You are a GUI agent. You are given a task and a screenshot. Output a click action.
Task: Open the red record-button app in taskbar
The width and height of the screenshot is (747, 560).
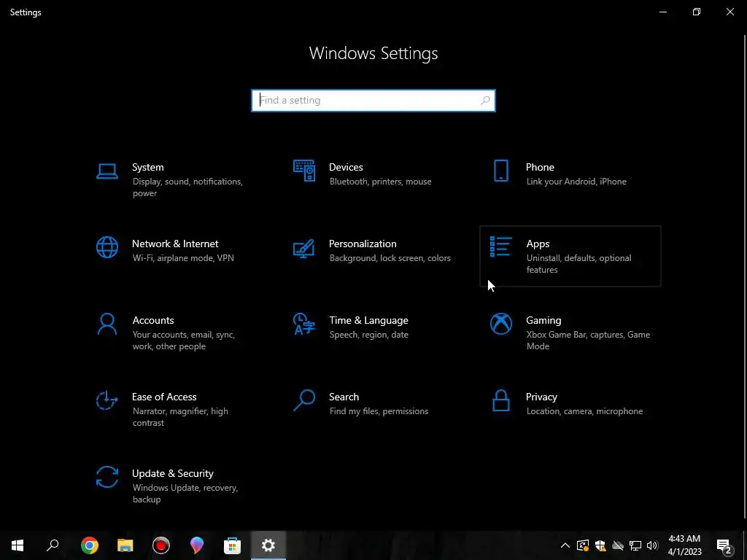pos(161,545)
